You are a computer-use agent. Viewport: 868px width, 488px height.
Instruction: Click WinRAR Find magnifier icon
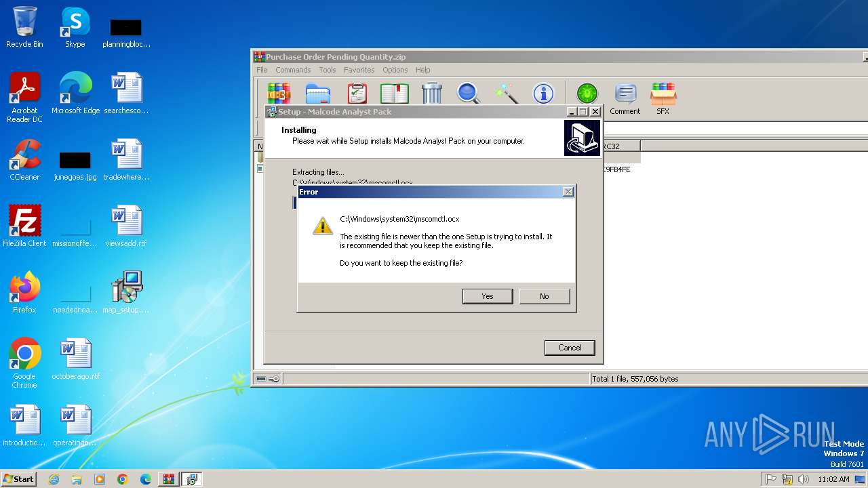(x=469, y=93)
